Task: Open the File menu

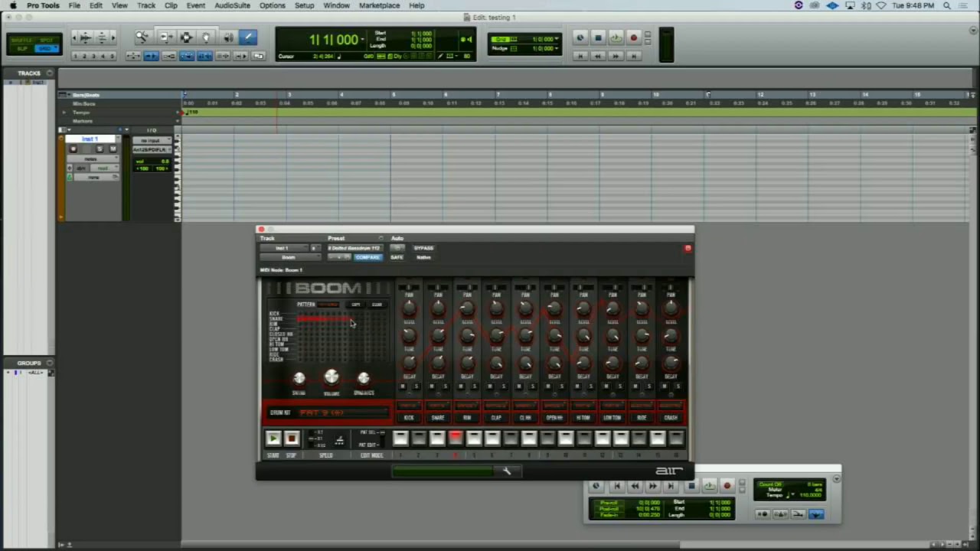Action: (x=74, y=5)
